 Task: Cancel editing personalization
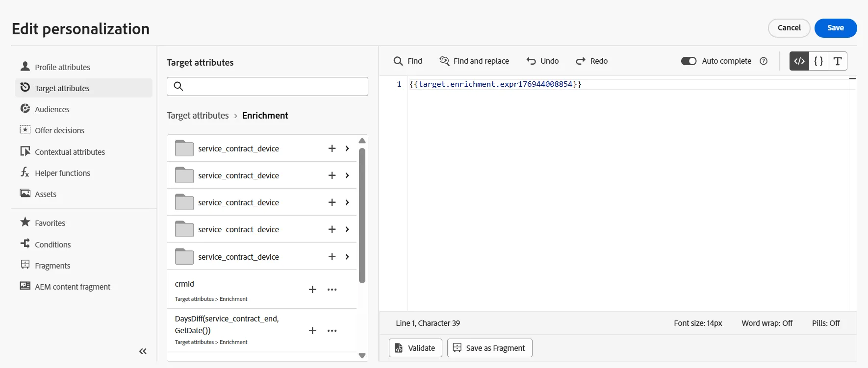[789, 28]
